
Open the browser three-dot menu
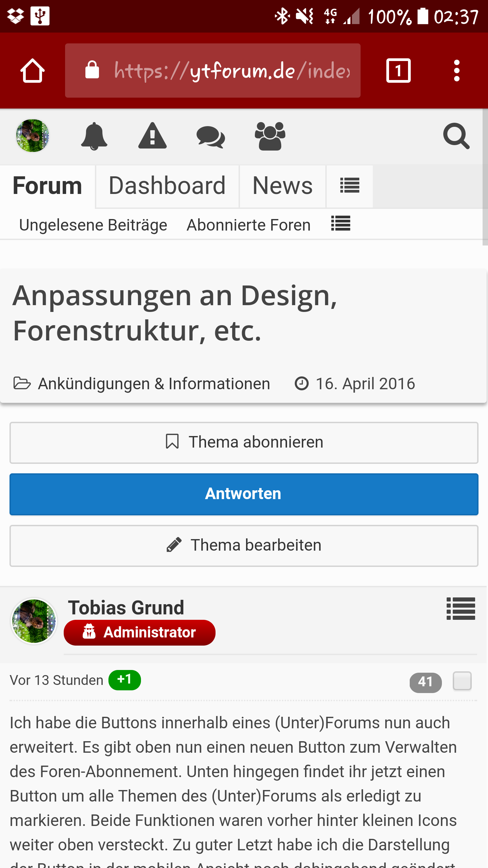click(x=456, y=71)
